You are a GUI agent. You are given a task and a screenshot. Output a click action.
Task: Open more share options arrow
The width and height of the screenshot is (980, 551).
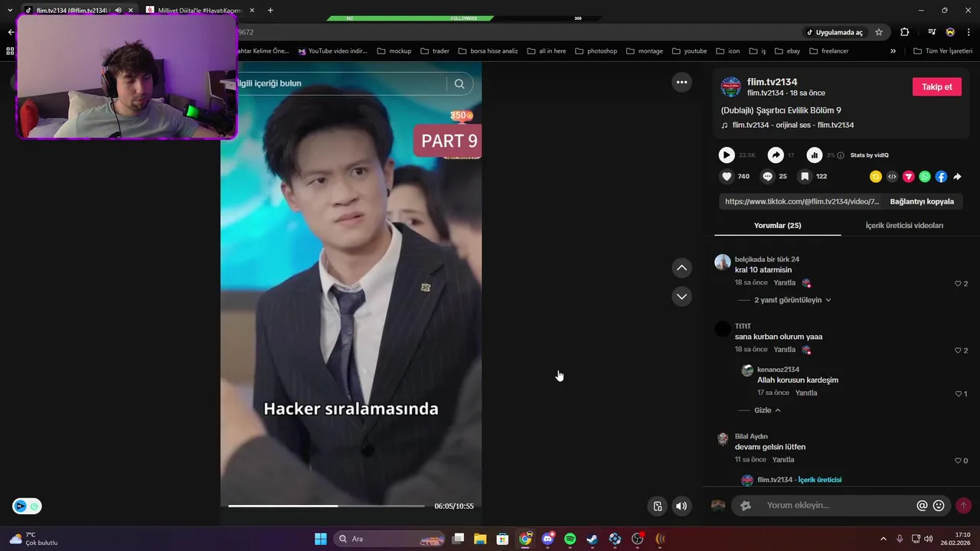pos(957,177)
